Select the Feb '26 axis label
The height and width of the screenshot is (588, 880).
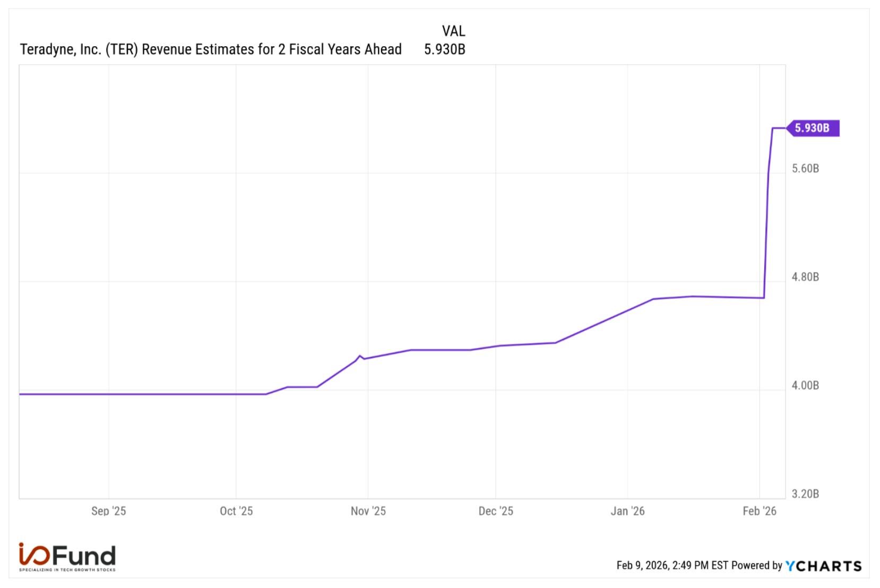[760, 511]
